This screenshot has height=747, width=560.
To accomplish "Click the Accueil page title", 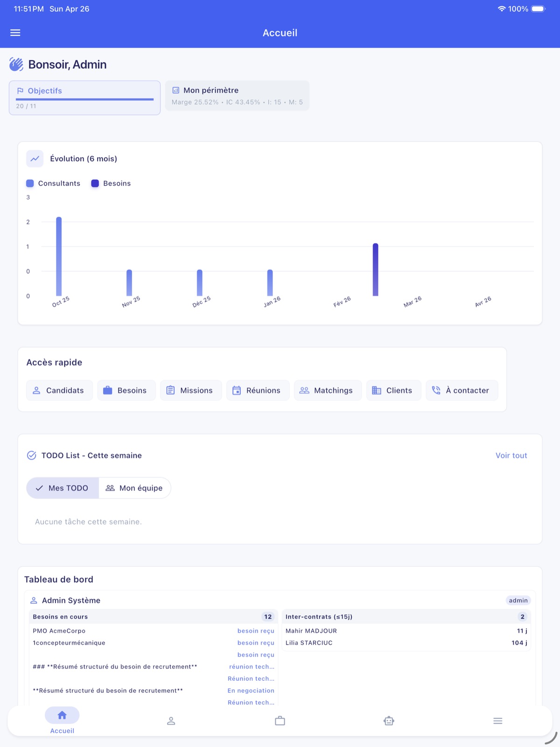I will click(280, 33).
